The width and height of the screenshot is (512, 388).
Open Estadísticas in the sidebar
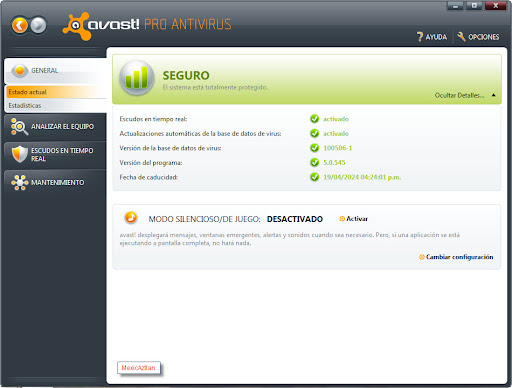56,105
